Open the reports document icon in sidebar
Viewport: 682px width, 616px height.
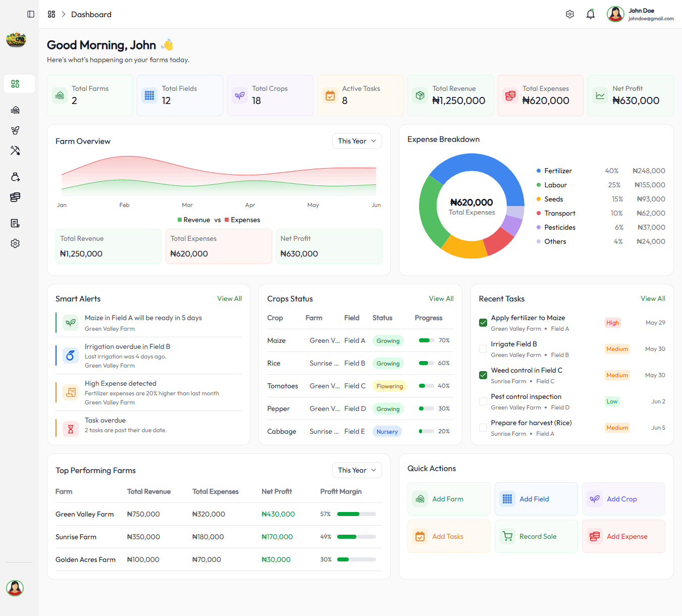15,223
